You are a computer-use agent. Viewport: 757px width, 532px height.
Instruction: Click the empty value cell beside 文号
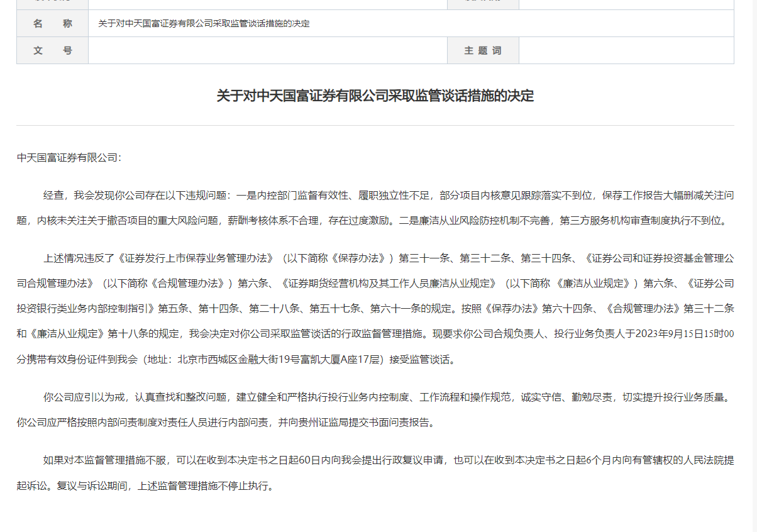(x=267, y=50)
